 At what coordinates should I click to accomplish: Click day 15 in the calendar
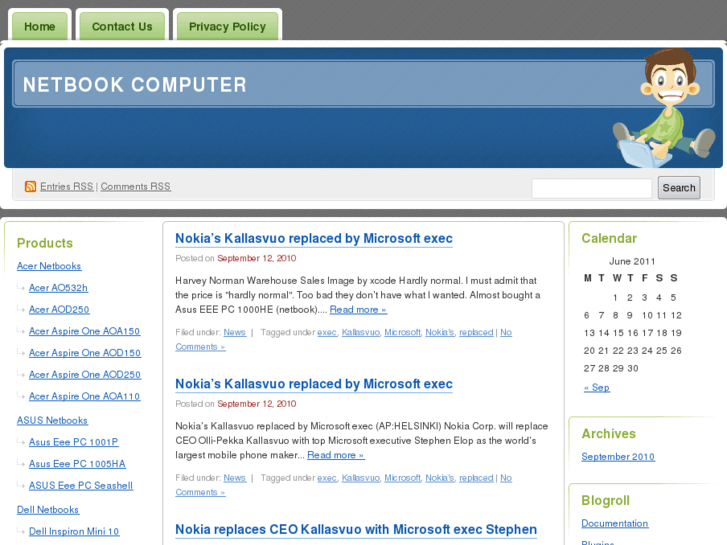point(618,333)
